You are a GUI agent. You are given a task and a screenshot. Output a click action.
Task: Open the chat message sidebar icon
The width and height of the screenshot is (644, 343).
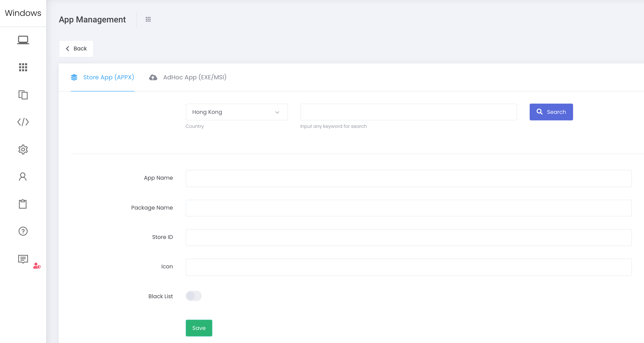23,259
